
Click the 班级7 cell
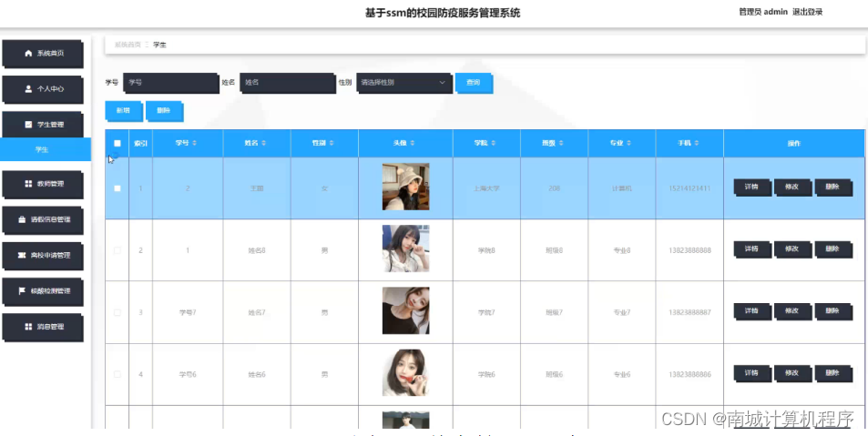pyautogui.click(x=554, y=312)
